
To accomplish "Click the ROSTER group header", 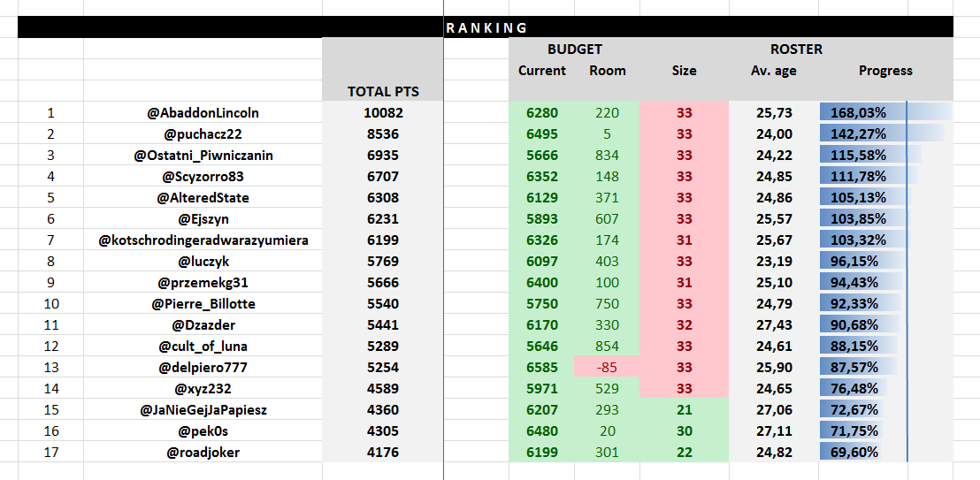I will point(796,50).
